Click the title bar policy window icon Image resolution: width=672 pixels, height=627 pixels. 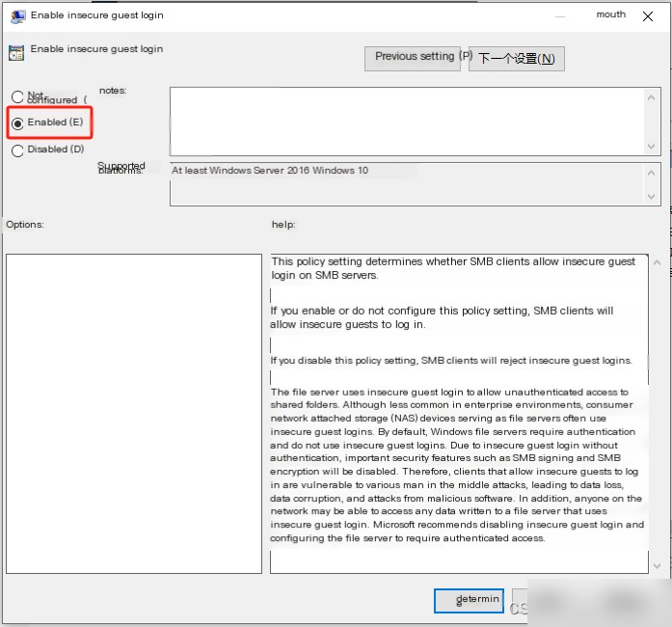click(x=18, y=16)
